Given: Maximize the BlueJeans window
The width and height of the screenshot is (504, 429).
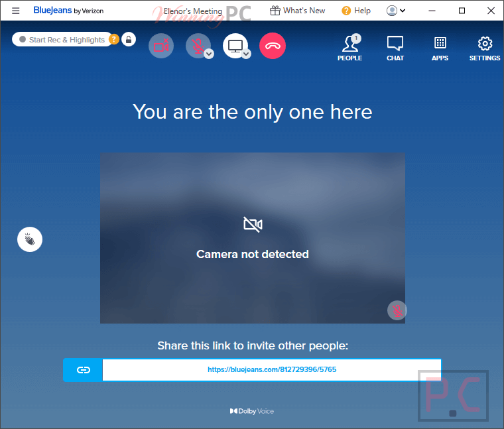Looking at the screenshot, I should pyautogui.click(x=462, y=11).
